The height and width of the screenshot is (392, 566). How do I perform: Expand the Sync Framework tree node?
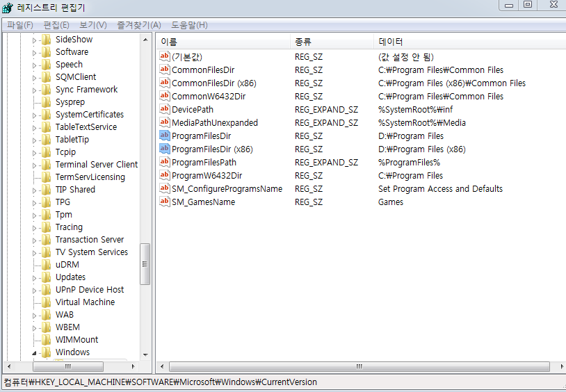tap(34, 90)
